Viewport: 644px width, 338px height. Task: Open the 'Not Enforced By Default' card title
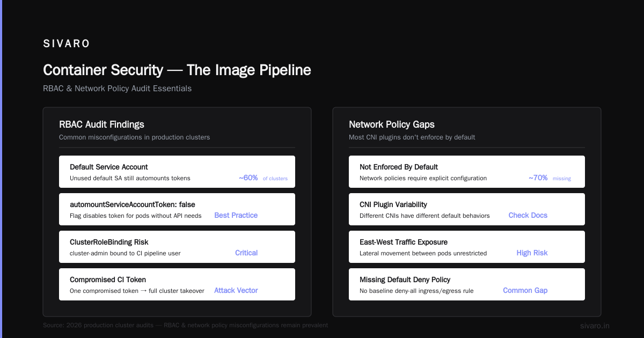pyautogui.click(x=399, y=167)
